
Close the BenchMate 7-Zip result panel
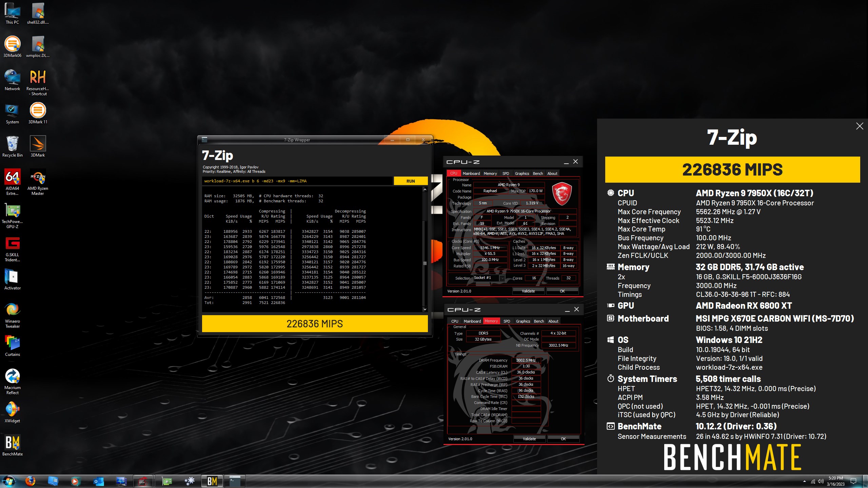[x=860, y=126]
